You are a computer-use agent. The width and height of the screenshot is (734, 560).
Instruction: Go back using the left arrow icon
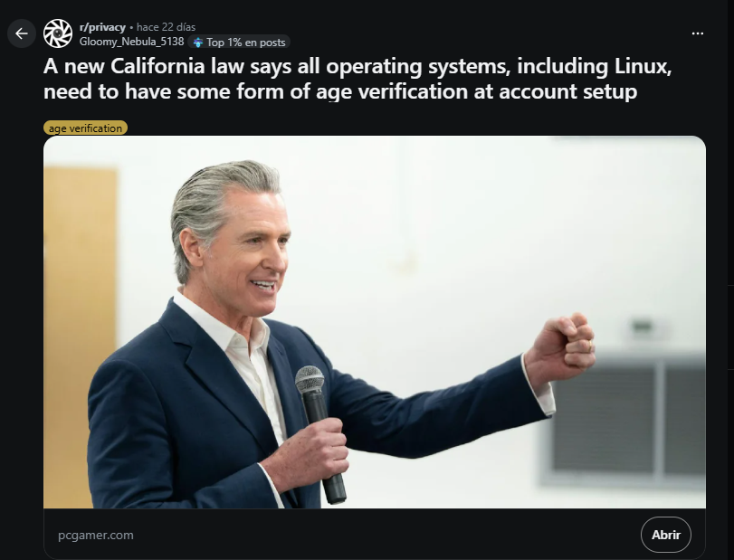click(x=22, y=33)
